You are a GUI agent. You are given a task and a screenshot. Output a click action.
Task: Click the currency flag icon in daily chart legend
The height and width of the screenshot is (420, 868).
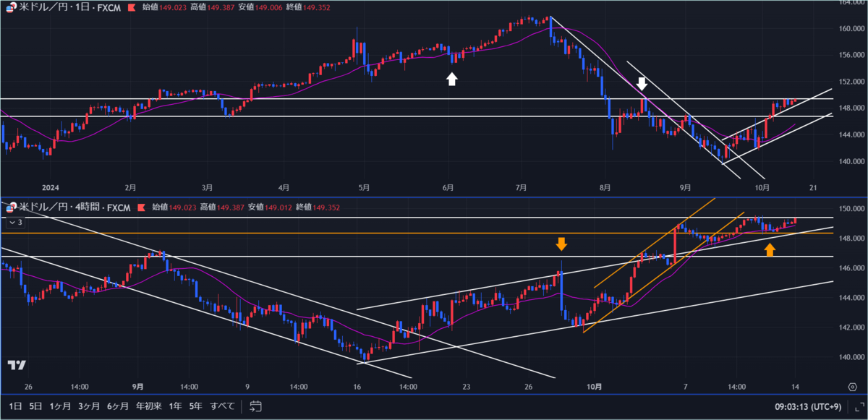pyautogui.click(x=12, y=9)
